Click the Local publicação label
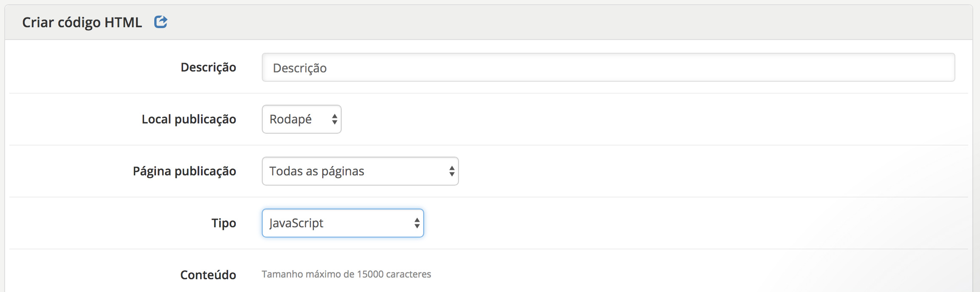This screenshot has height=292, width=980. 189,119
